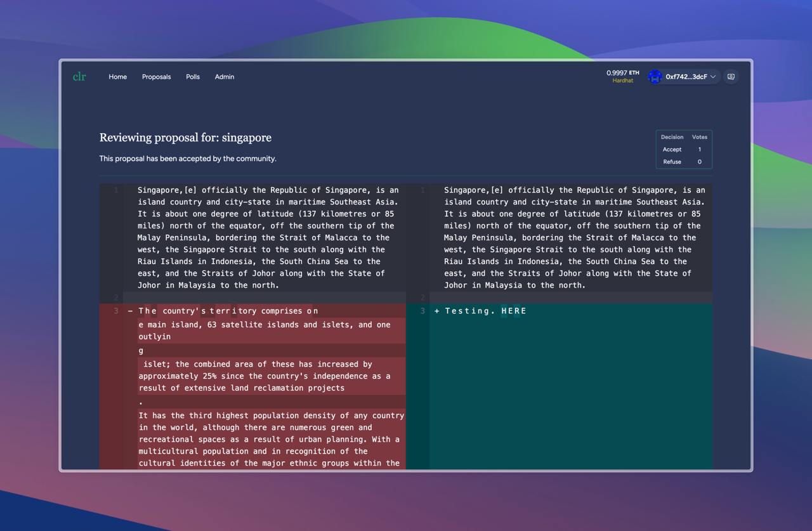Click removed line 'The country's territory comprises on'

point(228,311)
